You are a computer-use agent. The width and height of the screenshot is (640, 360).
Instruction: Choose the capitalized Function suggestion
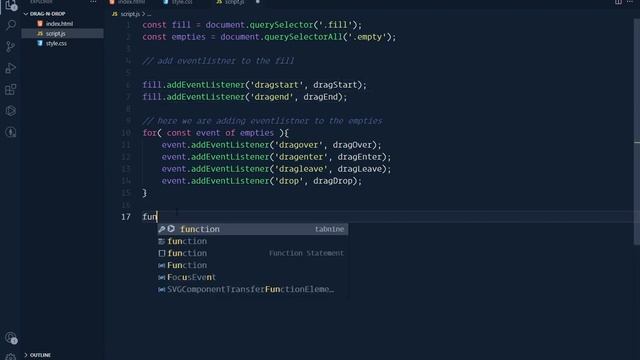[x=253, y=265]
